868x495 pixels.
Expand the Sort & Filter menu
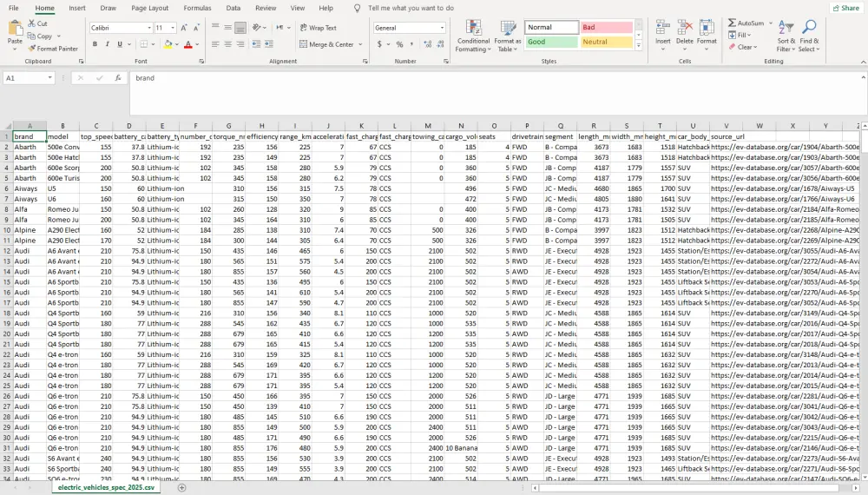[786, 36]
